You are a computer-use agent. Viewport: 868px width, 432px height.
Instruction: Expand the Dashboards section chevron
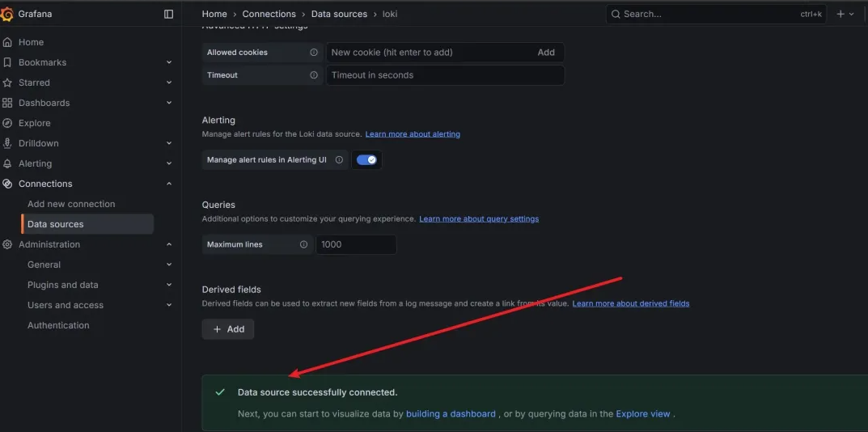[x=169, y=103]
